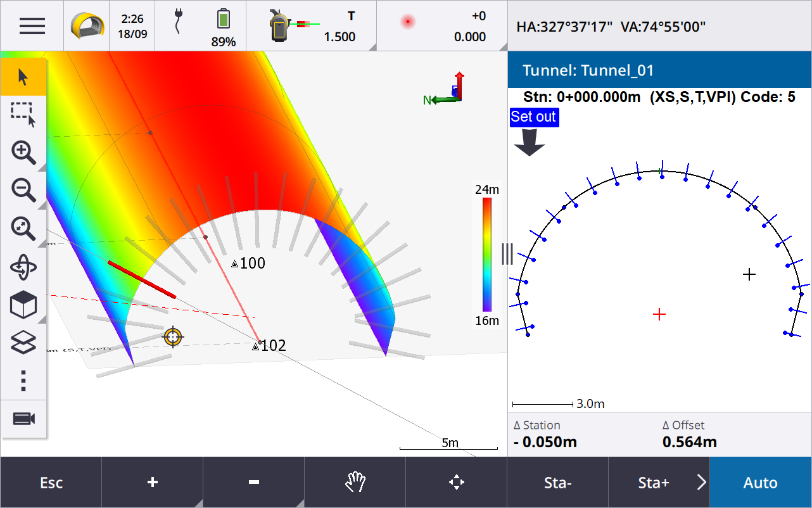This screenshot has width=812, height=508.
Task: Open the predefined view cube
Action: coord(23,306)
